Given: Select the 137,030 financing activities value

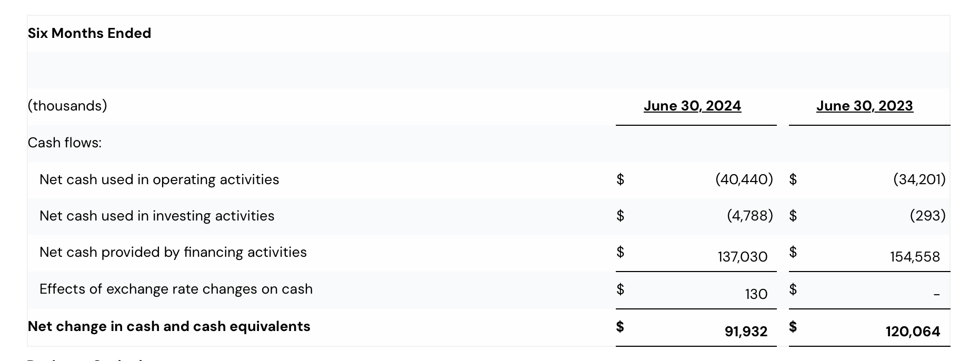Looking at the screenshot, I should pyautogui.click(x=742, y=257).
